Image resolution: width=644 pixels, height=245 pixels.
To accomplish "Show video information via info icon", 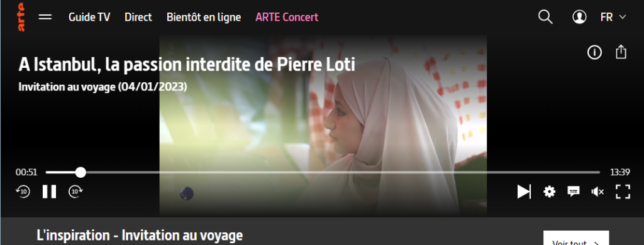I will point(594,52).
